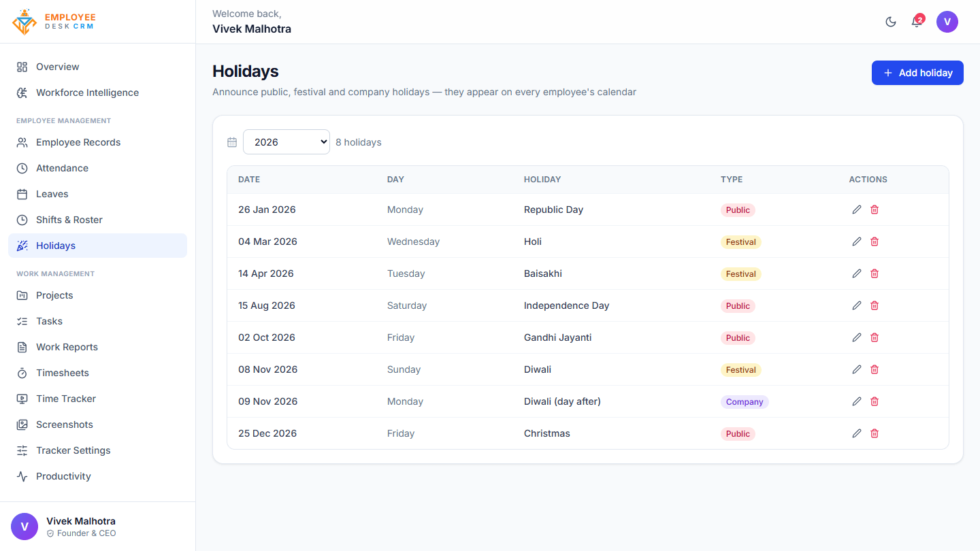Navigate to Employee Records
The height and width of the screenshot is (551, 980).
coord(97,142)
